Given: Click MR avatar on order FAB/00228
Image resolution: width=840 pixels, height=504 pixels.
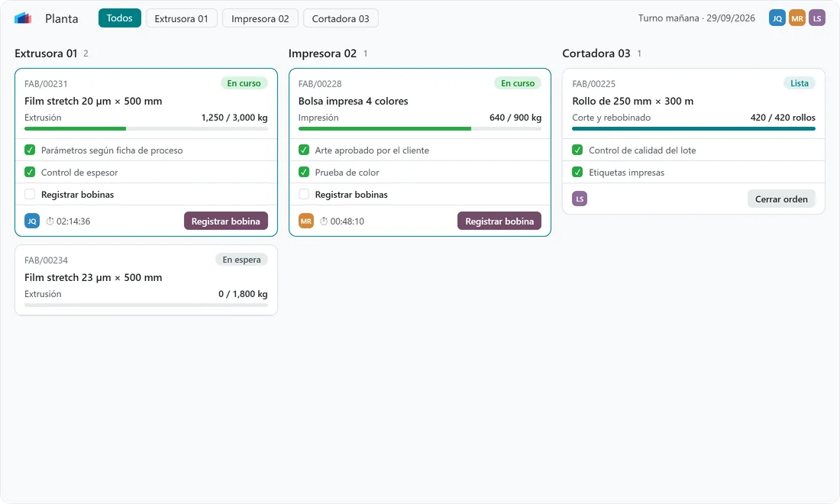Looking at the screenshot, I should coord(306,221).
